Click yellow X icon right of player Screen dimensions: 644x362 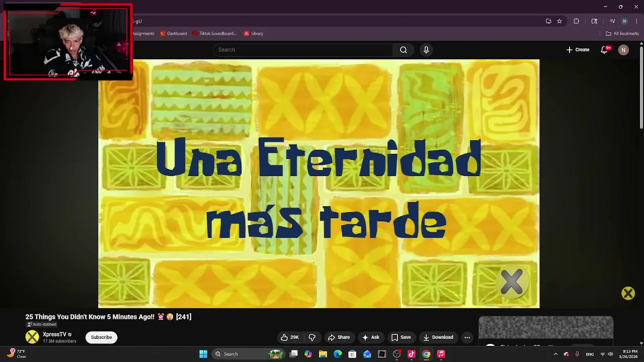[x=628, y=293]
